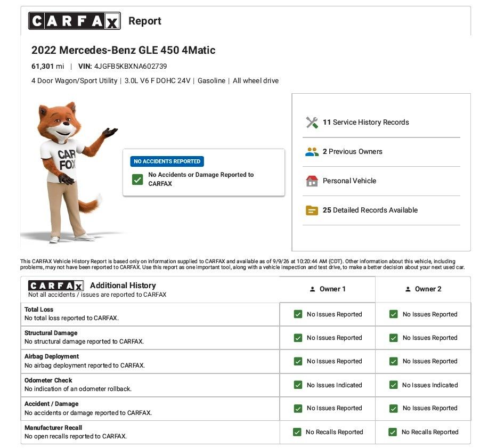This screenshot has width=488, height=448.
Task: Select the Owner 1 column tab
Action: coord(328,289)
